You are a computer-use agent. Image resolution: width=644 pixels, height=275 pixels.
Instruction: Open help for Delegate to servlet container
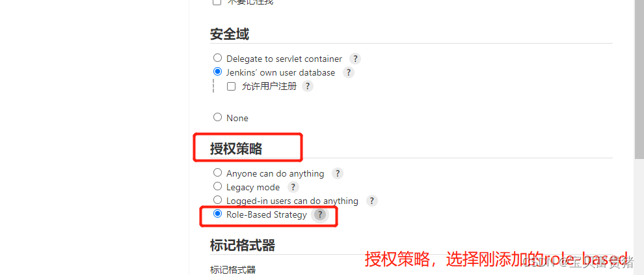(x=355, y=59)
